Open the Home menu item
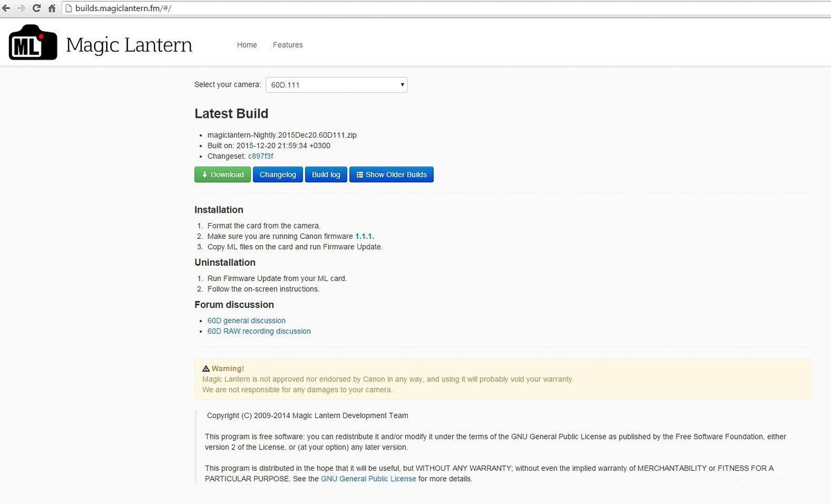This screenshot has height=504, width=831. pos(247,45)
